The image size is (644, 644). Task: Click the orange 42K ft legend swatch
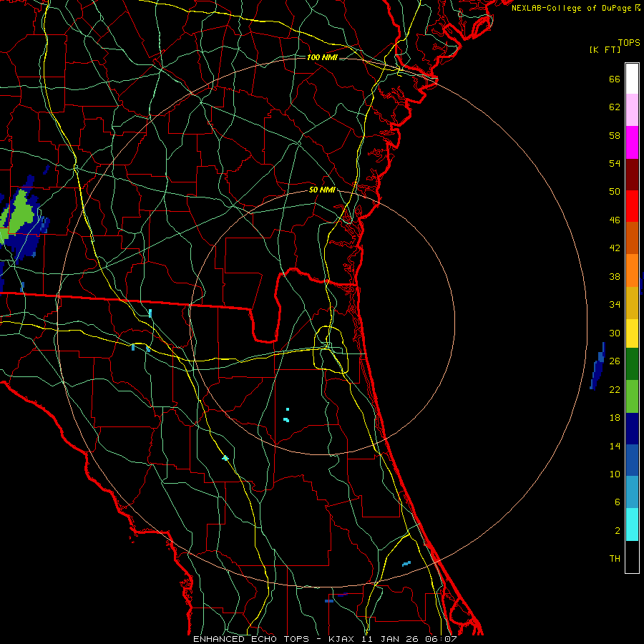632,270
